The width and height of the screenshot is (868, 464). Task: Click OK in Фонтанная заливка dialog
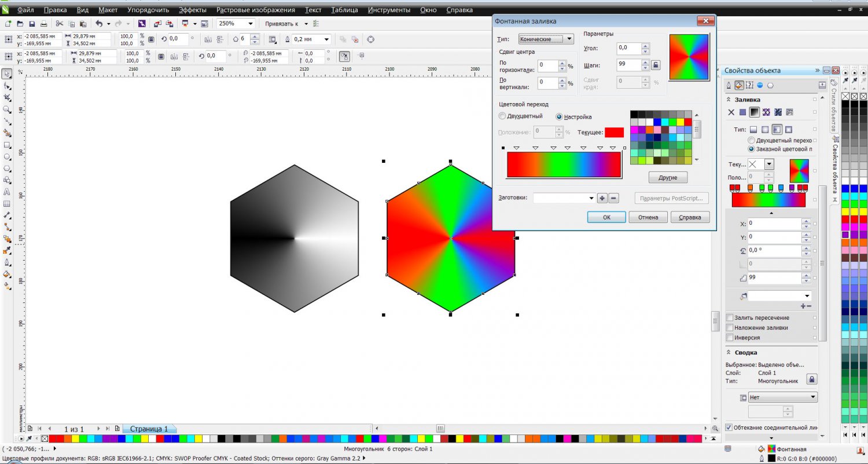(606, 217)
